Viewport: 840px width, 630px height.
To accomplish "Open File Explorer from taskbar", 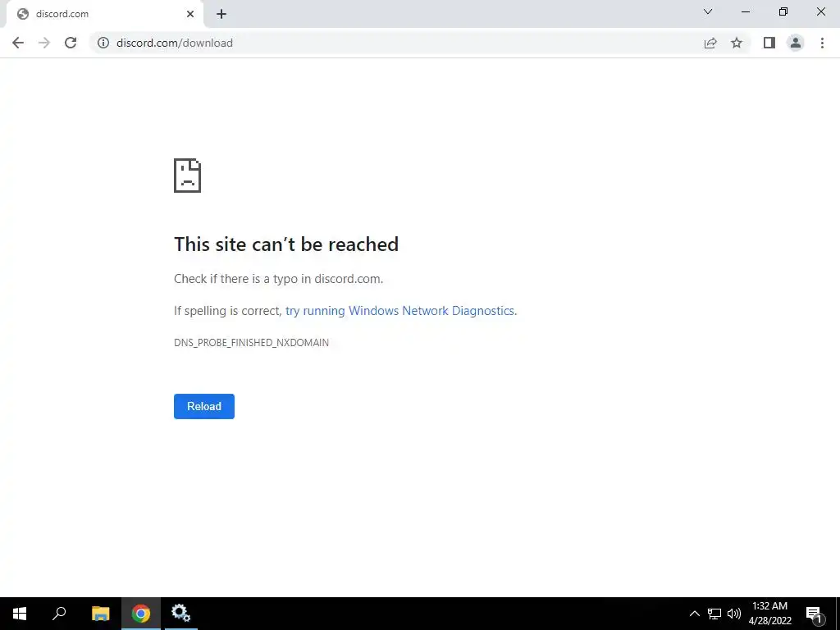I will (x=100, y=614).
